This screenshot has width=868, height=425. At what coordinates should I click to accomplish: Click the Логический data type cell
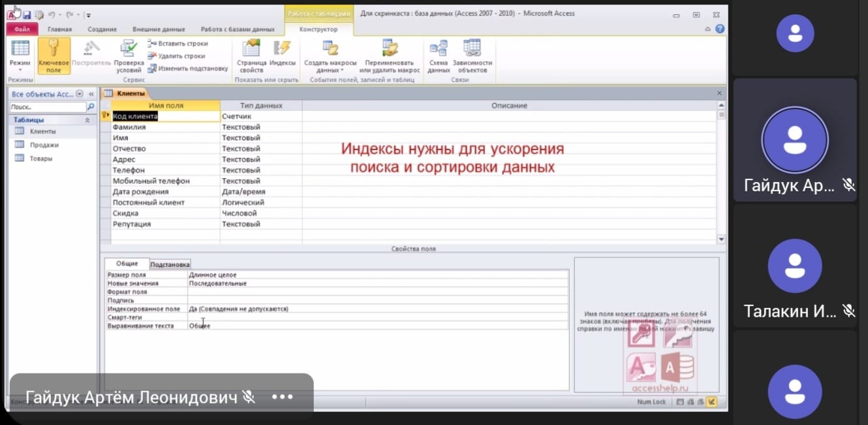tap(261, 202)
